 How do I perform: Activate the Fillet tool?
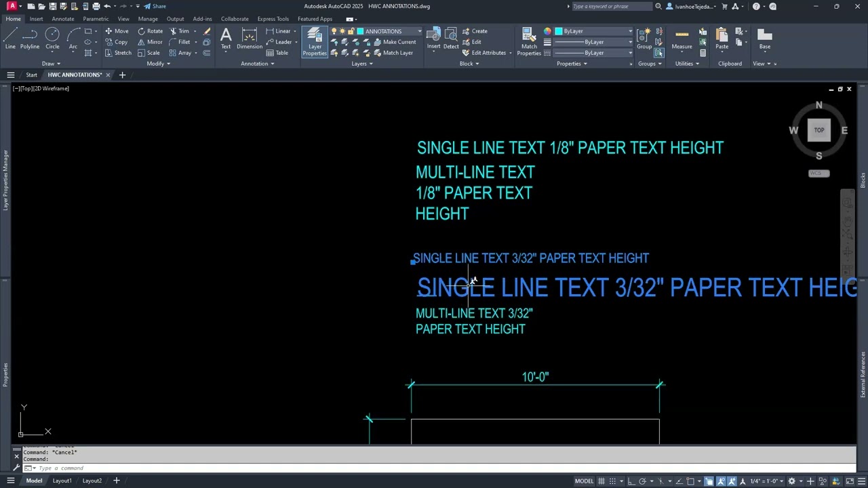tap(180, 42)
